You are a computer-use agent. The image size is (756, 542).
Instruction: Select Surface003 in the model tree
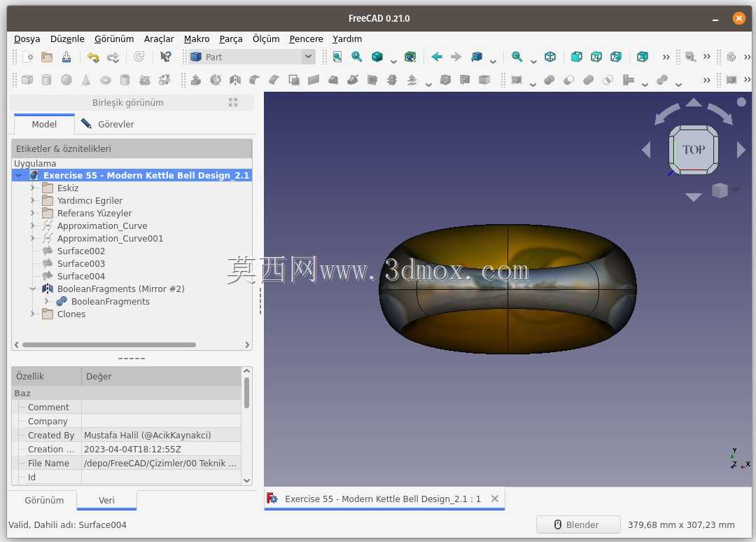[80, 263]
